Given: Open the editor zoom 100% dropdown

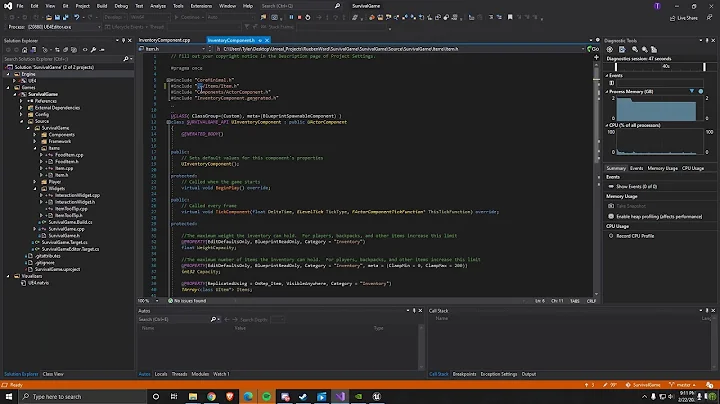Looking at the screenshot, I should 157,301.
